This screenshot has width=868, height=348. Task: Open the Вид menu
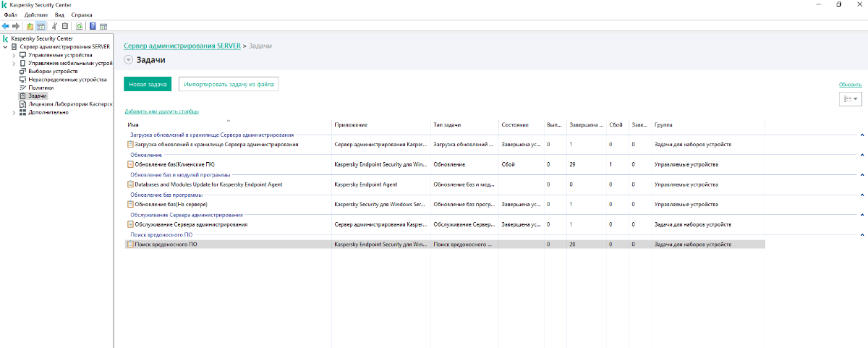(x=60, y=14)
